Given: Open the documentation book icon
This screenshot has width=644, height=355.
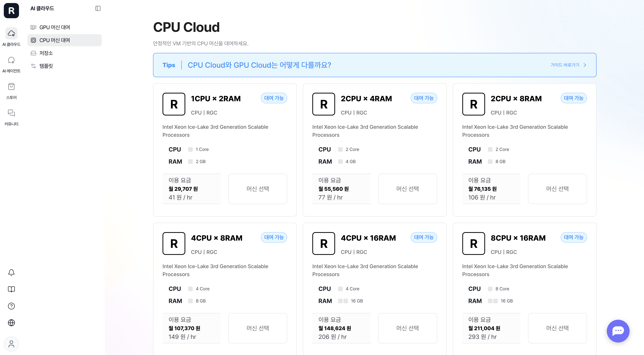Looking at the screenshot, I should 11,289.
